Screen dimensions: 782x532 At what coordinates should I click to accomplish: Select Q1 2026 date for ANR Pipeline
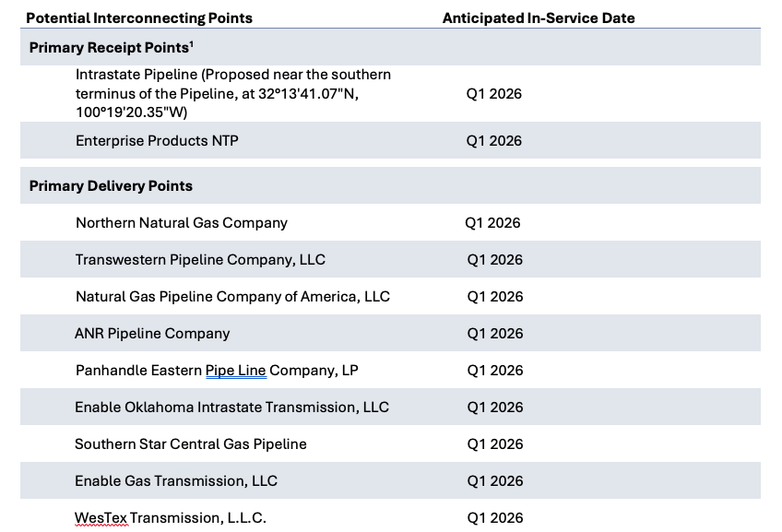pos(495,334)
